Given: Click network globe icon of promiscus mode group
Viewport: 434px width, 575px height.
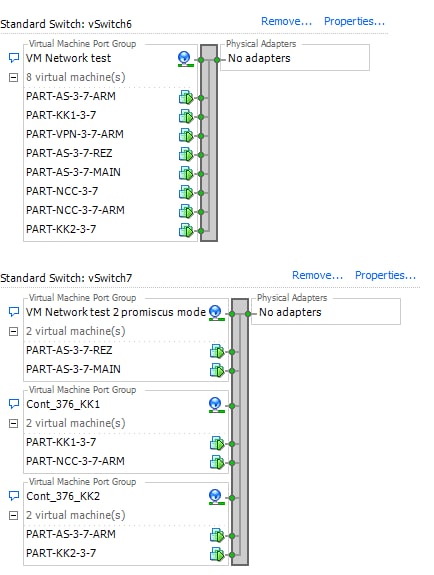Looking at the screenshot, I should coord(216,313).
